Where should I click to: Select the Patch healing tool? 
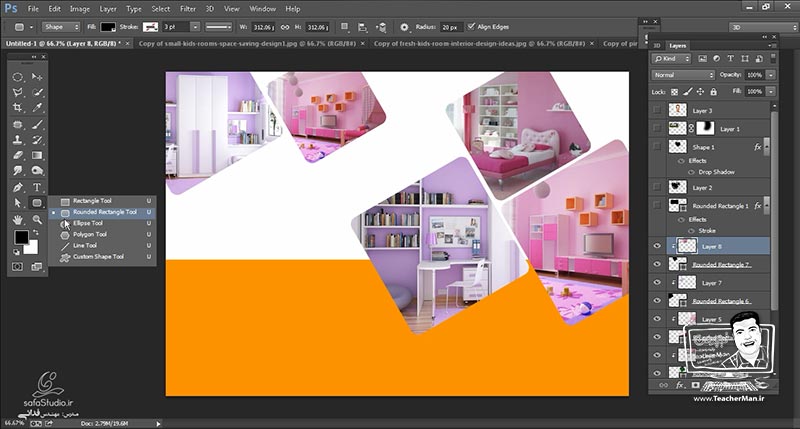pos(18,124)
